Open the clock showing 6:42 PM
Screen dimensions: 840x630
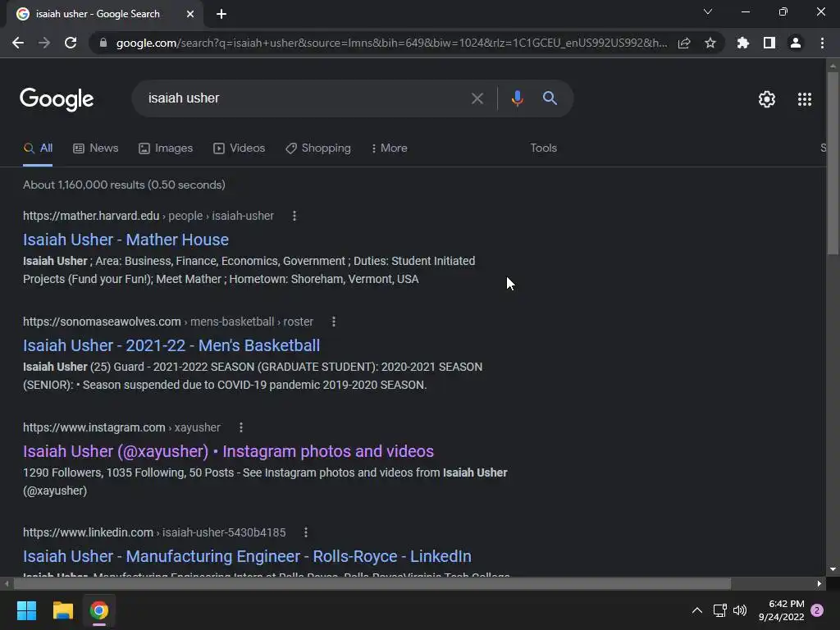point(781,610)
